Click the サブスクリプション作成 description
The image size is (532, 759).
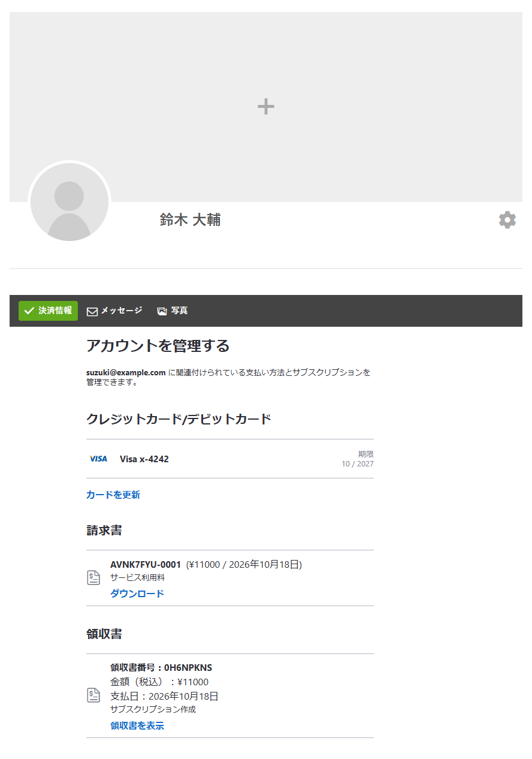tap(153, 709)
